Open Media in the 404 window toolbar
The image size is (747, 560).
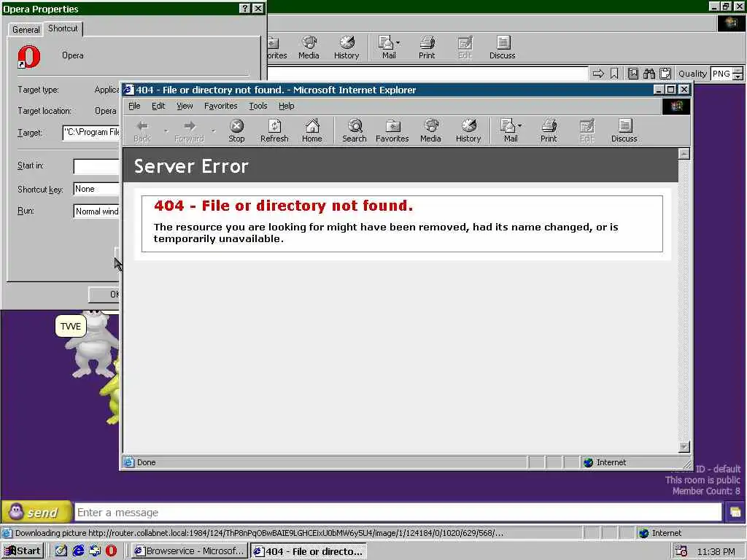click(430, 131)
